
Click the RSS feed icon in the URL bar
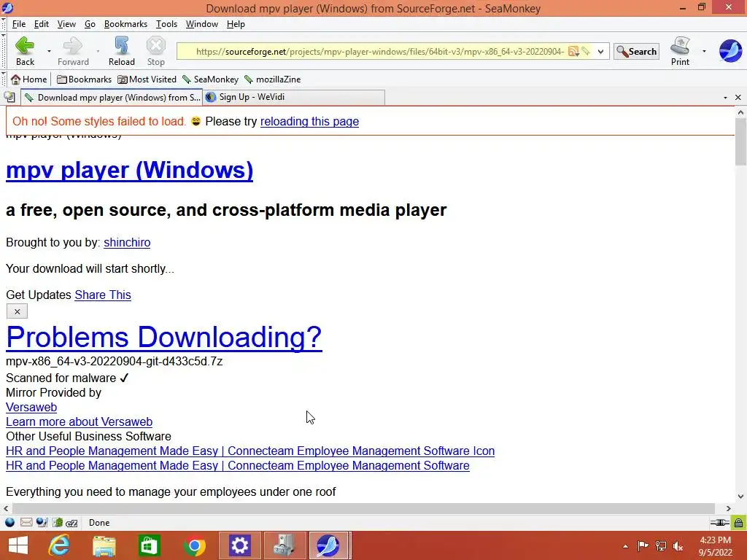click(573, 52)
